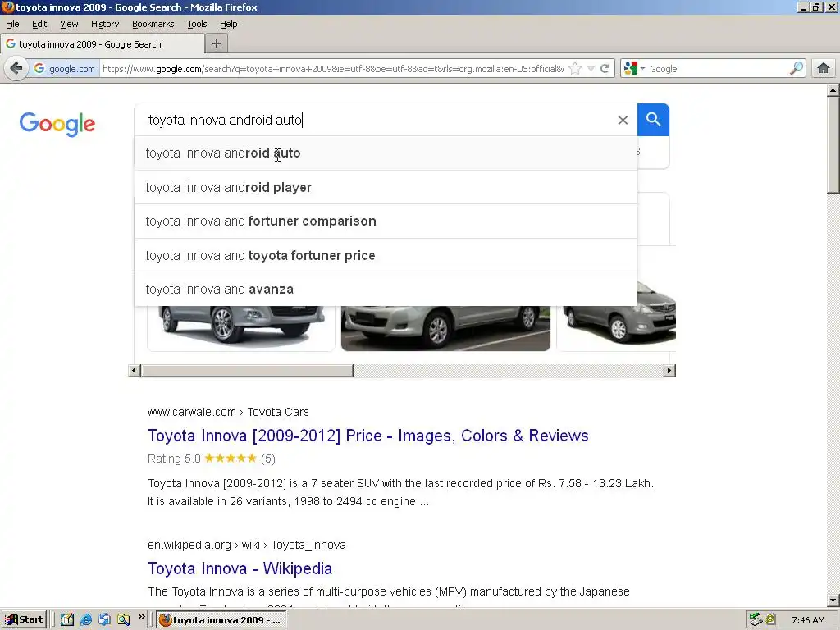The width and height of the screenshot is (840, 630).
Task: Click the quick launch magnifier folder icon
Action: pyautogui.click(x=123, y=620)
